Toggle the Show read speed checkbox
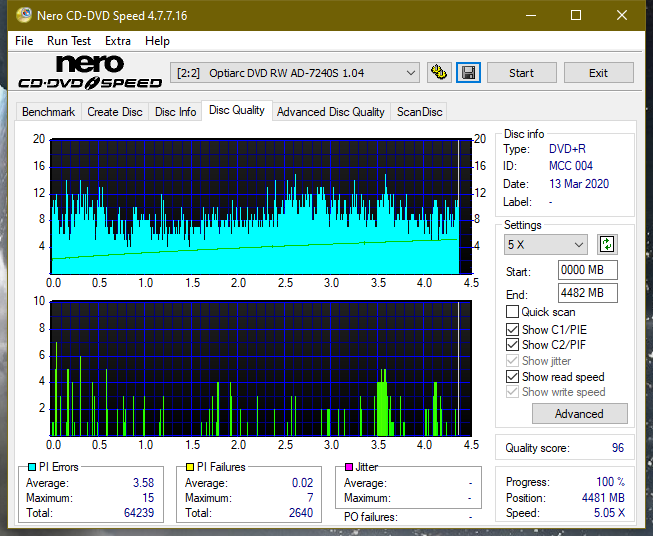Viewport: 653px width, 536px height. [x=512, y=376]
